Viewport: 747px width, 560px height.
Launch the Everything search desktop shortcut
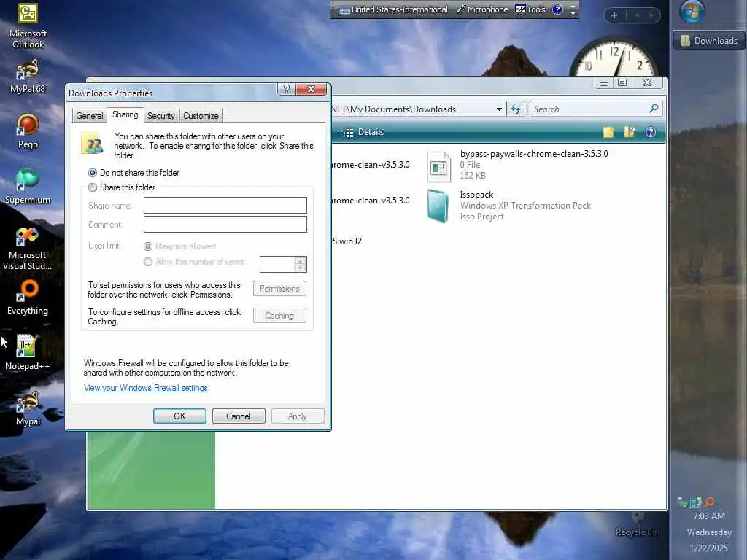[x=28, y=297]
